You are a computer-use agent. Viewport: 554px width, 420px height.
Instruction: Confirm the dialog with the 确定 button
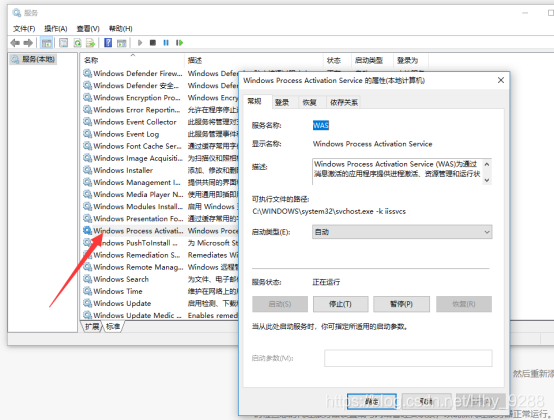(372, 402)
